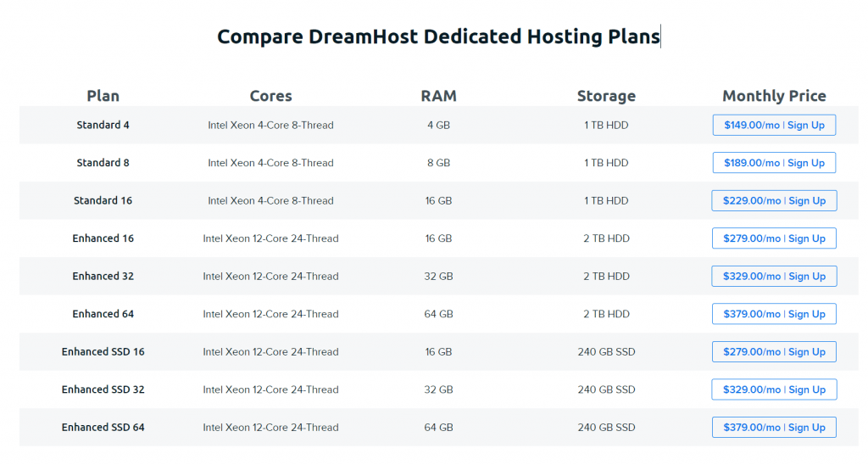Sign up for the Standard 4 plan

(774, 126)
